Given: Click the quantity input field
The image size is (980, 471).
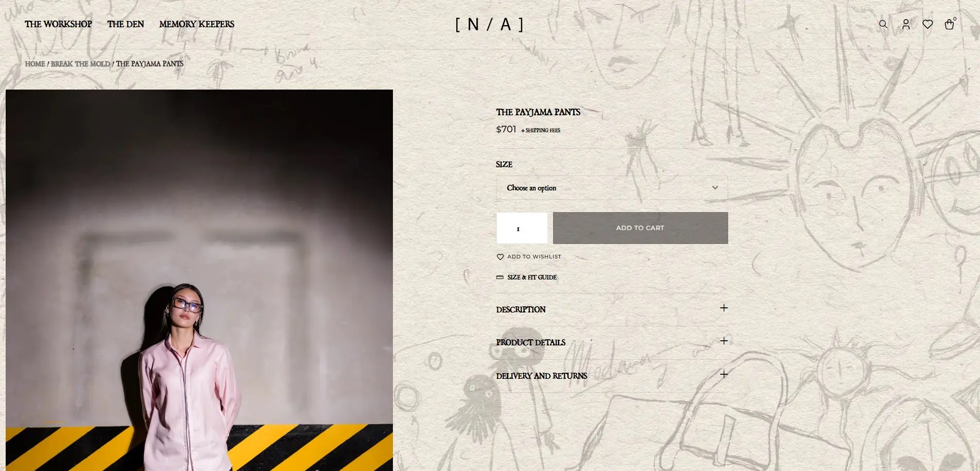Looking at the screenshot, I should [x=522, y=228].
